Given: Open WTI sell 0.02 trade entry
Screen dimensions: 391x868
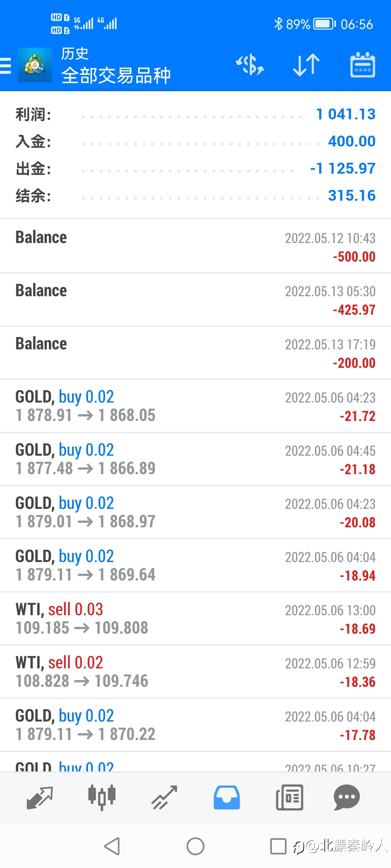Looking at the screenshot, I should (x=195, y=672).
